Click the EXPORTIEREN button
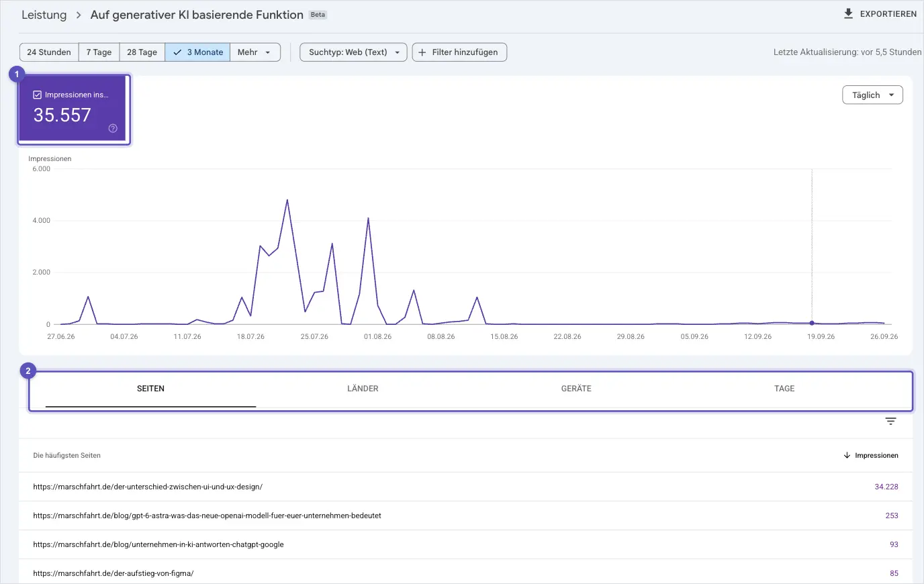This screenshot has width=924, height=584. click(x=880, y=13)
